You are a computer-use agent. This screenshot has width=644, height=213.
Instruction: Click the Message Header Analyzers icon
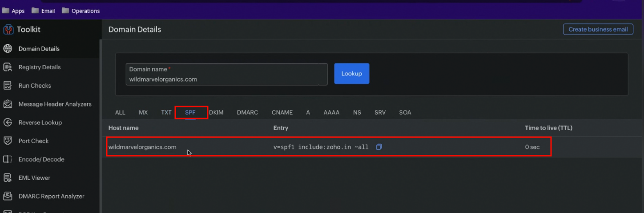(x=8, y=104)
